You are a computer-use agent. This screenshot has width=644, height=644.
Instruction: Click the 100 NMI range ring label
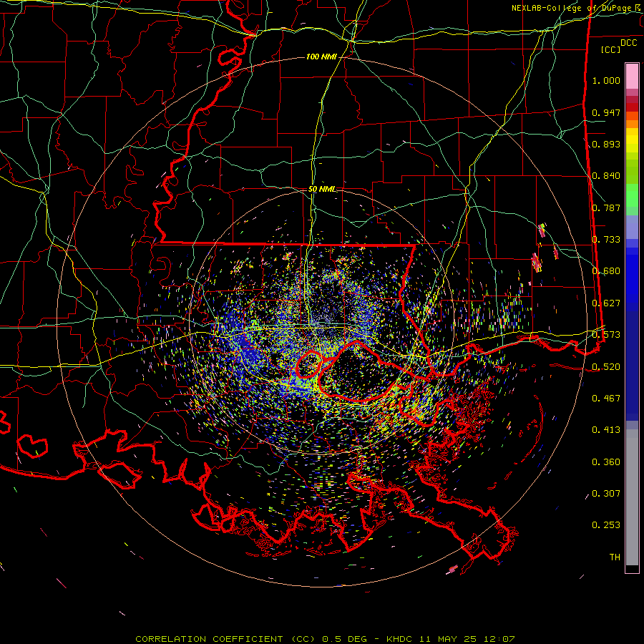coord(321,57)
